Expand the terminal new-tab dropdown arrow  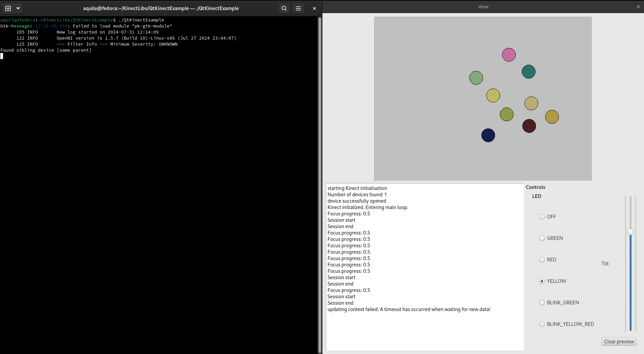click(x=18, y=8)
